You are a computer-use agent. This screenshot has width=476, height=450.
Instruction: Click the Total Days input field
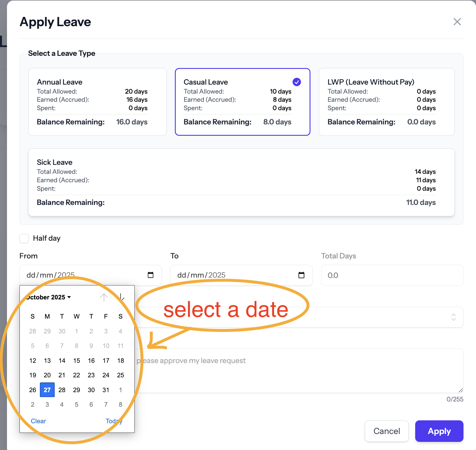[x=392, y=275]
